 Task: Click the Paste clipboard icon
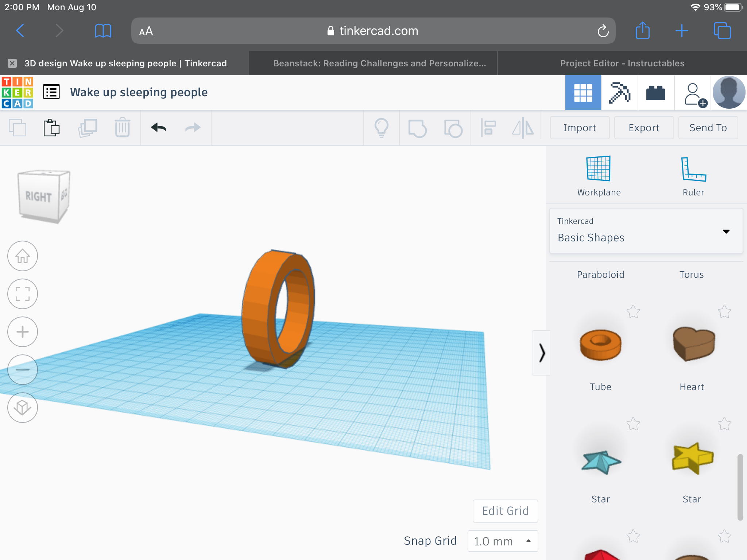click(51, 128)
